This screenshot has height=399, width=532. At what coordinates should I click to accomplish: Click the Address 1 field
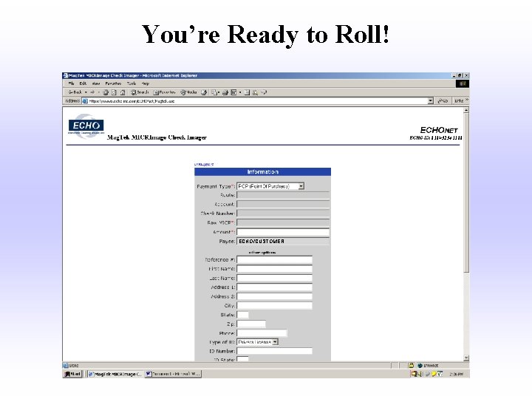coord(274,287)
